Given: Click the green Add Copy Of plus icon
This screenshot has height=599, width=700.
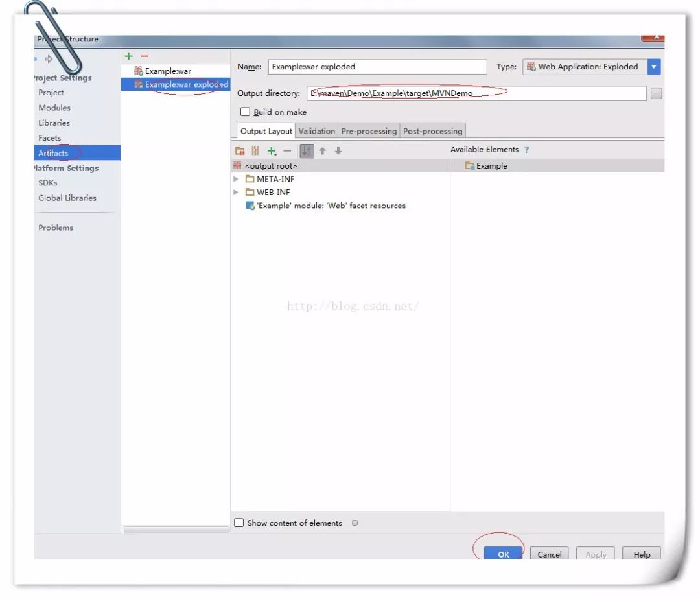Looking at the screenshot, I should pyautogui.click(x=272, y=151).
